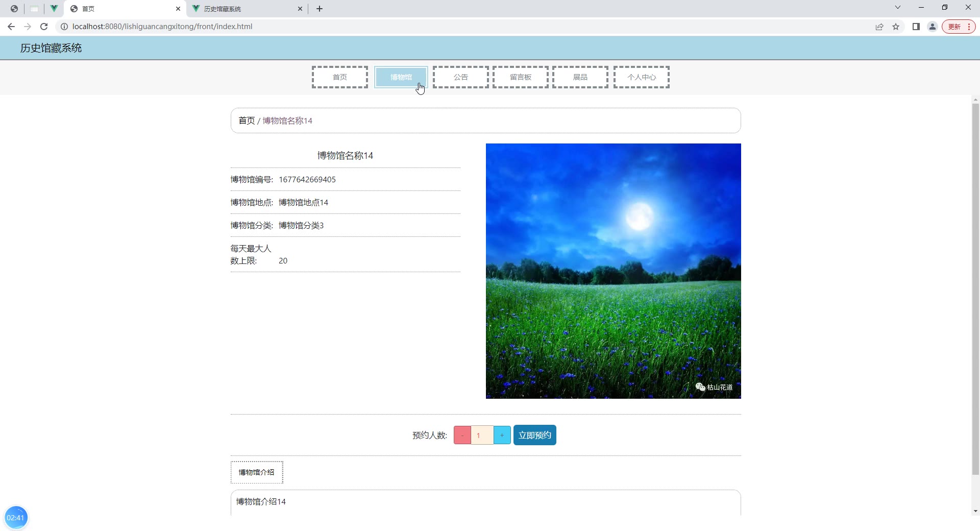Click the 博物馆名称14 heading title
This screenshot has height=531, width=980.
pos(345,156)
